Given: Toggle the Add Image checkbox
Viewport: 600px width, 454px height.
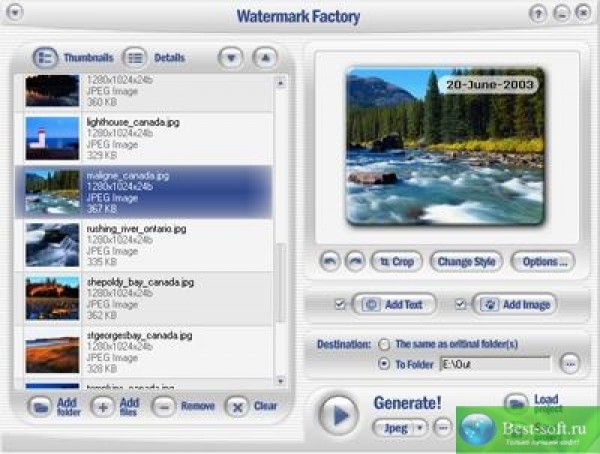Looking at the screenshot, I should pos(460,304).
